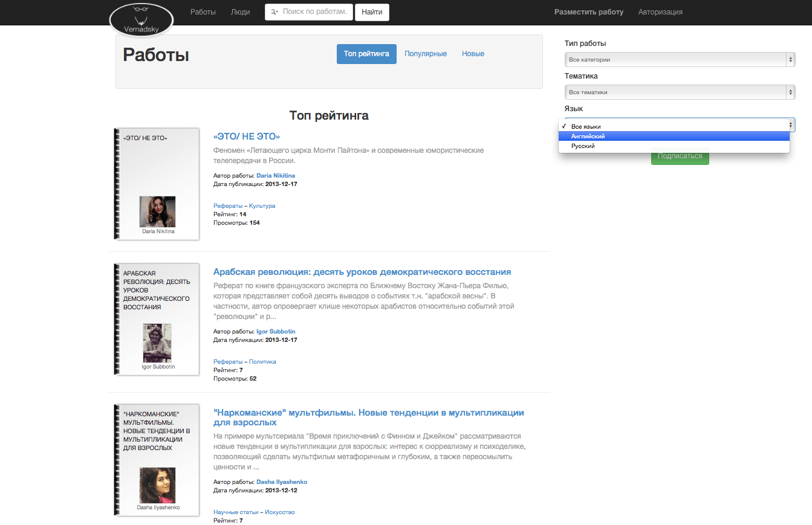Go to Авторизация

660,12
